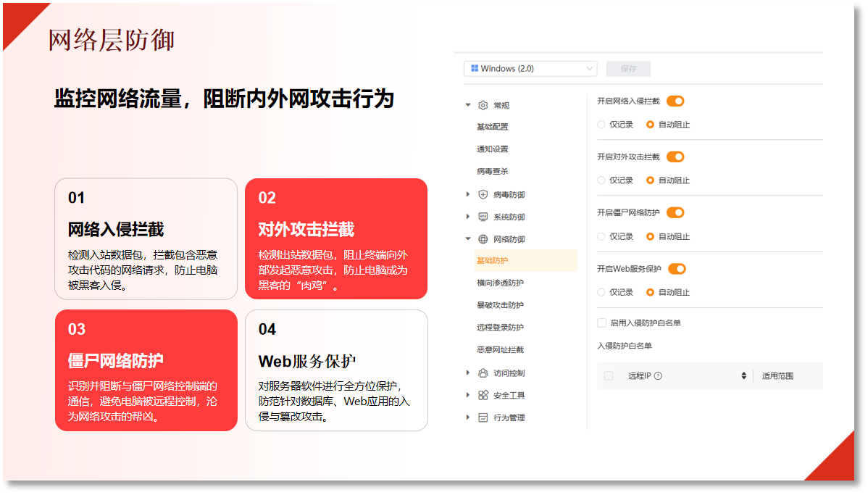The image size is (868, 495).
Task: Click the gear icon beside 常规
Action: 483,105
